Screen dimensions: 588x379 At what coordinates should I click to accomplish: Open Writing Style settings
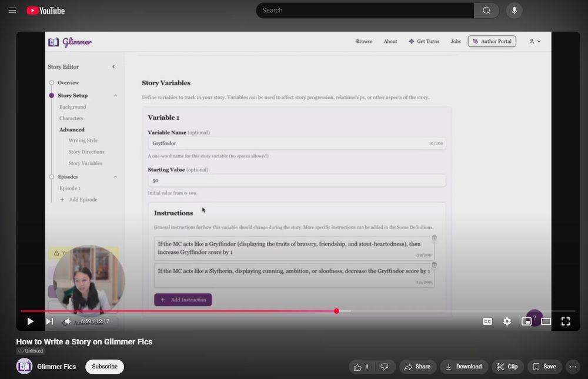coord(83,140)
